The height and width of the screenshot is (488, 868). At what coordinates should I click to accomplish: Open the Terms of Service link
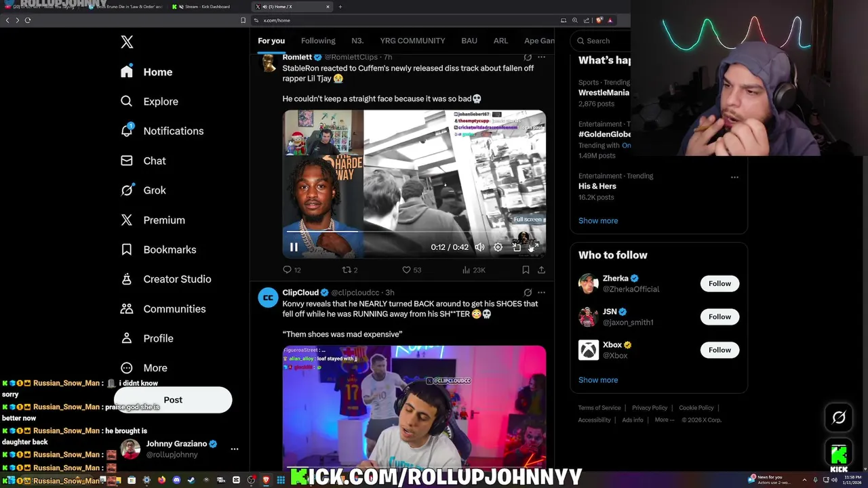[x=599, y=408]
